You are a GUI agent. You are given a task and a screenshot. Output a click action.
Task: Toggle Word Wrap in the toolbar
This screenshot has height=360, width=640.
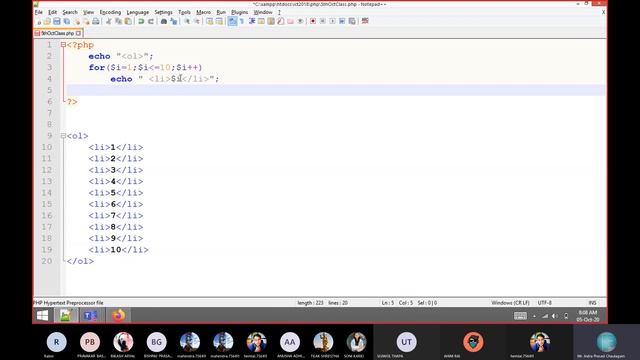232,21
